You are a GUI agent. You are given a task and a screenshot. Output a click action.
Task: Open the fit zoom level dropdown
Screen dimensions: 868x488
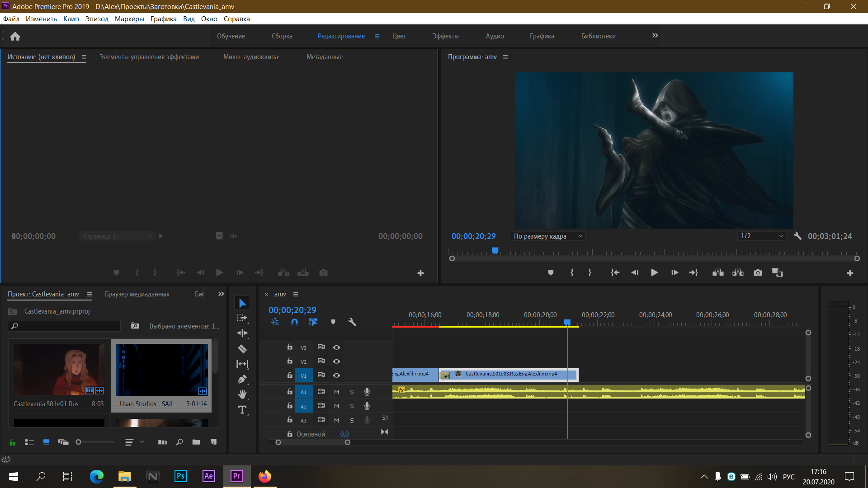click(547, 236)
